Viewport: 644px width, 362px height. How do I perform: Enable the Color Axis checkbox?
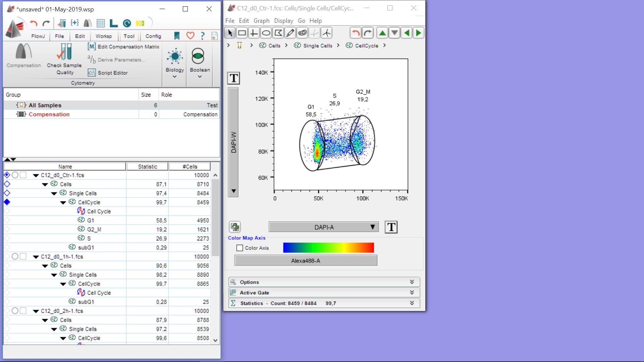coord(239,248)
